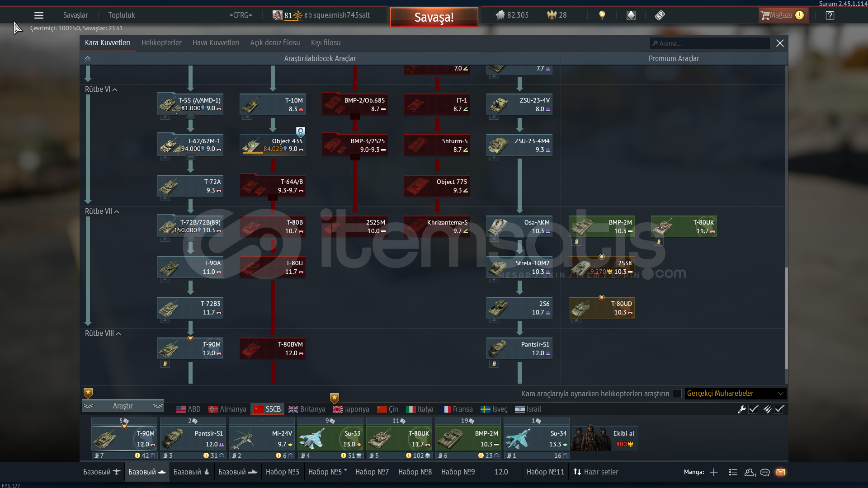Collapse tree with double-chevron at top left
This screenshot has height=488, width=868.
coord(88,59)
